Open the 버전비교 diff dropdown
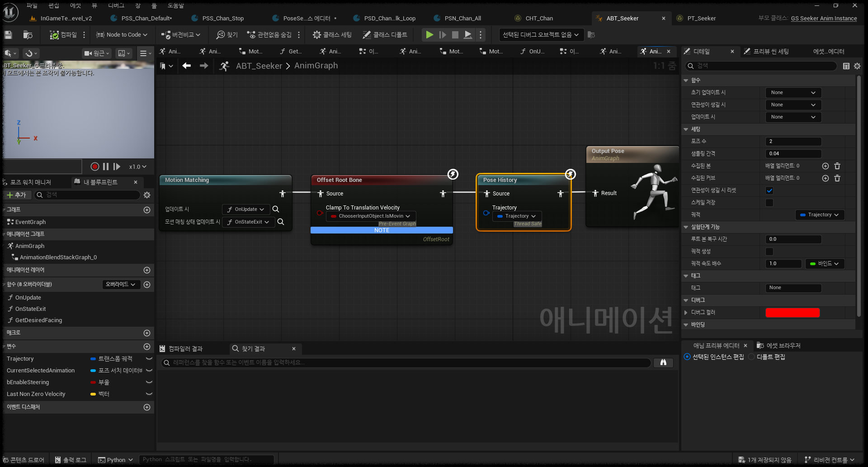The image size is (868, 467). point(180,35)
